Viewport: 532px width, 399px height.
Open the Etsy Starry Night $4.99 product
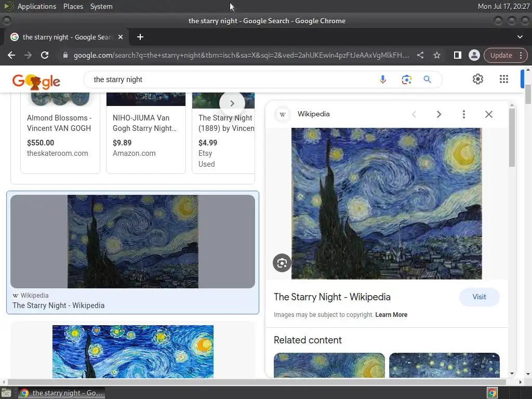[223, 133]
